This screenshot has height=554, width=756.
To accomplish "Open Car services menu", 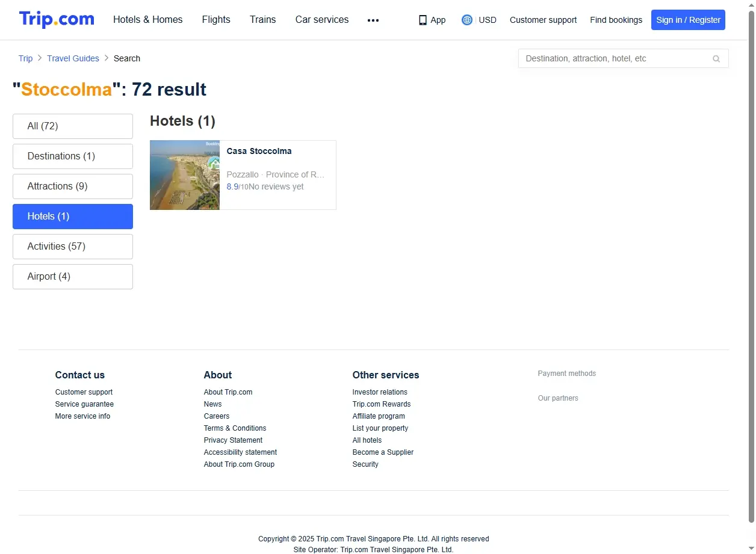I will coord(322,20).
